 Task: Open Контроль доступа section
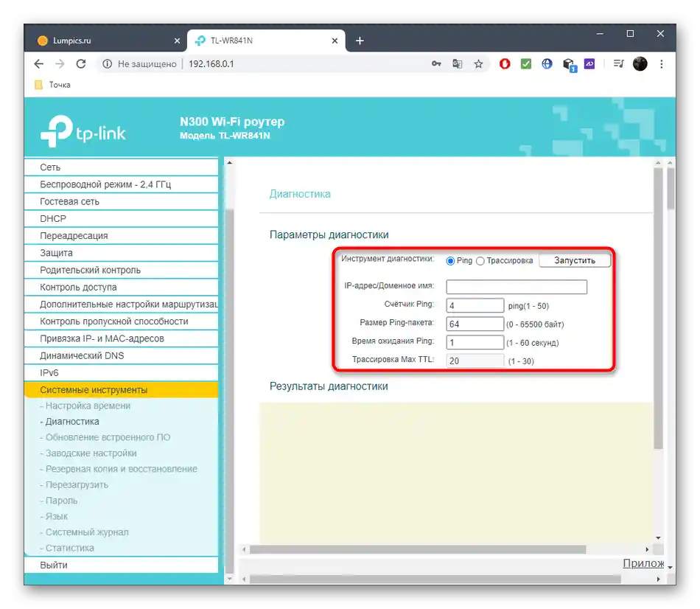122,287
